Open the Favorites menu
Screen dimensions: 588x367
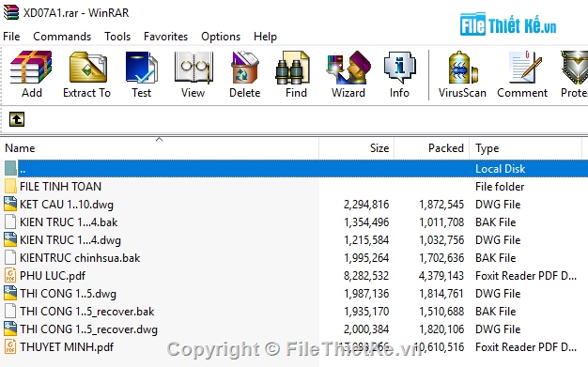click(x=165, y=37)
